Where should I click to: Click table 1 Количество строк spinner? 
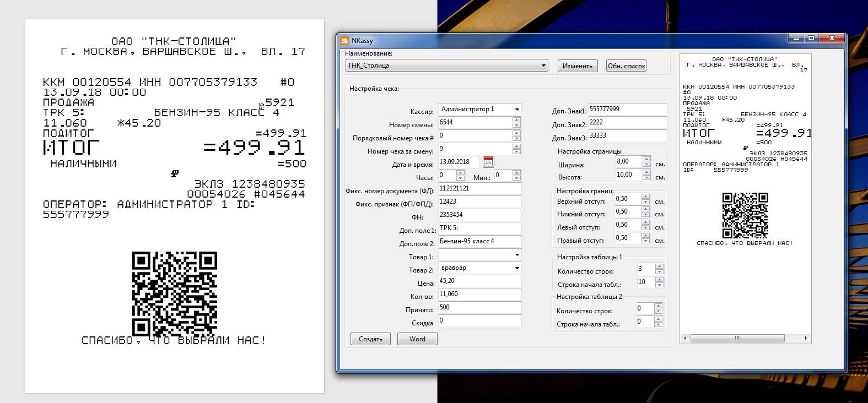click(659, 269)
